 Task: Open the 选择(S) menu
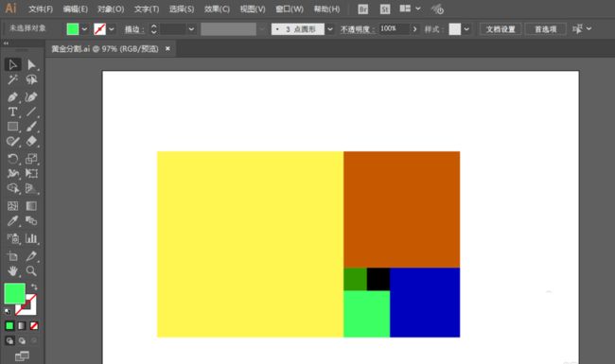tap(182, 9)
